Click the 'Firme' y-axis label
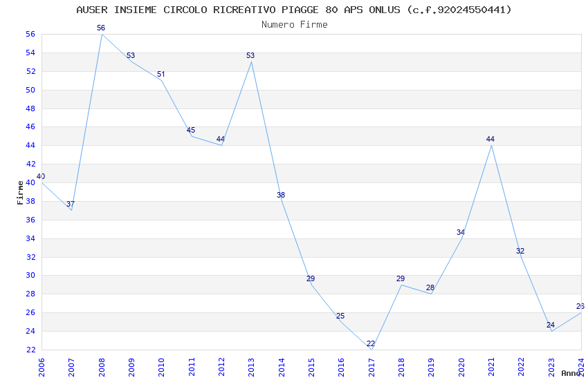Image resolution: width=588 pixels, height=380 pixels. click(20, 193)
